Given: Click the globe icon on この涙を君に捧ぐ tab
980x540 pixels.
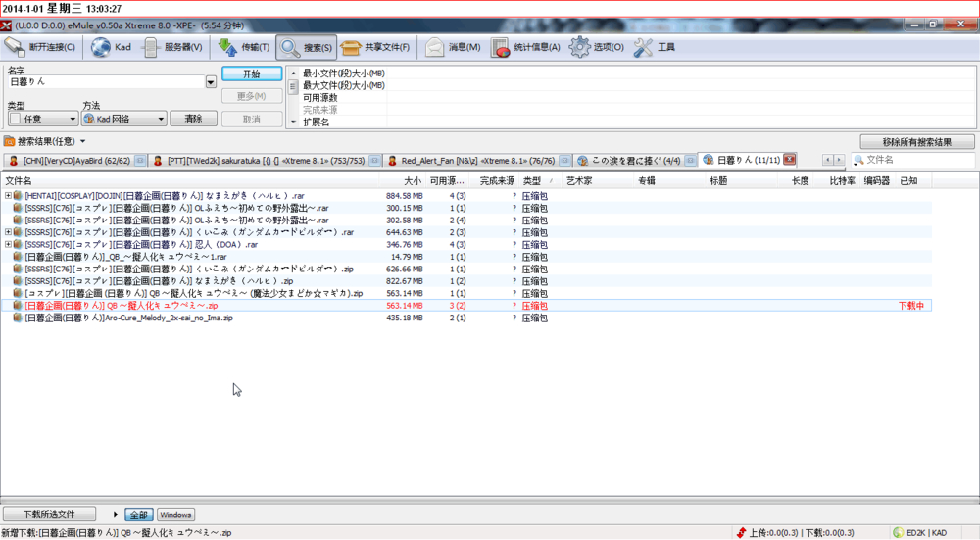Looking at the screenshot, I should pos(582,161).
